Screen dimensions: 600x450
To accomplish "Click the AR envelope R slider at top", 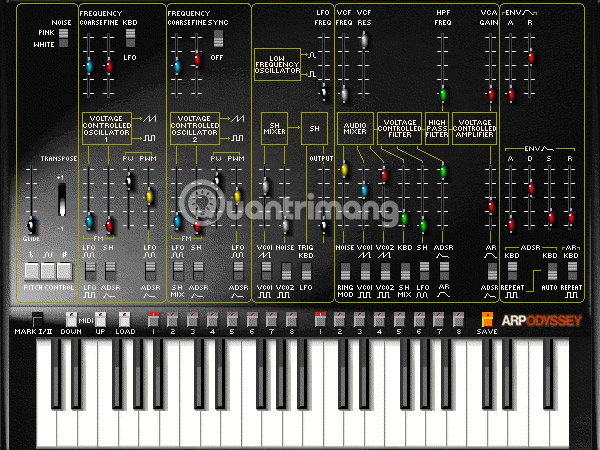I will (x=531, y=57).
